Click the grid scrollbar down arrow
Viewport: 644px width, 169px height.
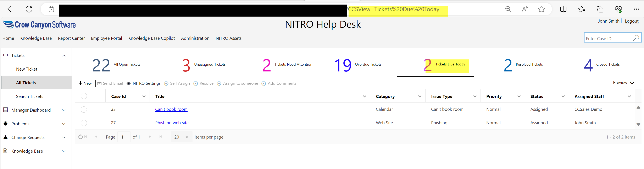click(x=638, y=124)
